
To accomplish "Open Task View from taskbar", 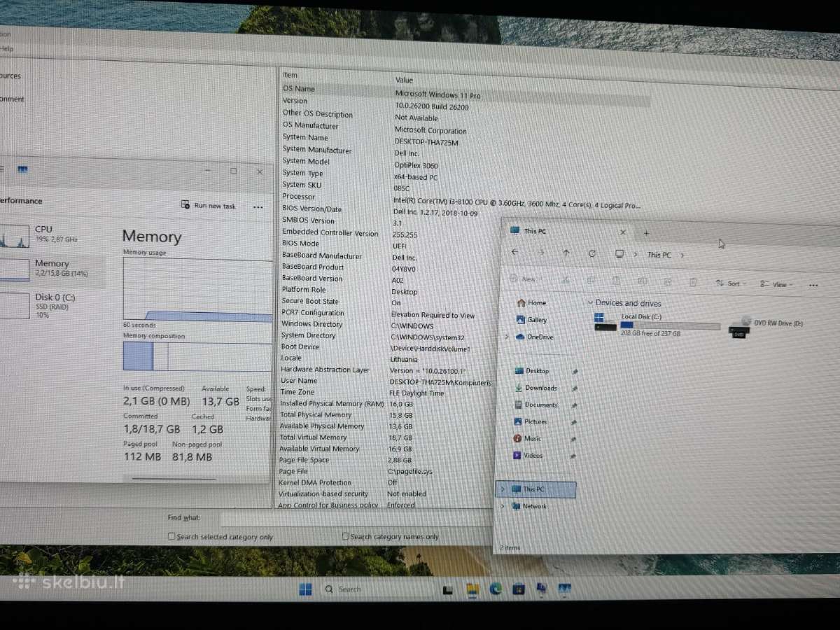I will click(448, 589).
